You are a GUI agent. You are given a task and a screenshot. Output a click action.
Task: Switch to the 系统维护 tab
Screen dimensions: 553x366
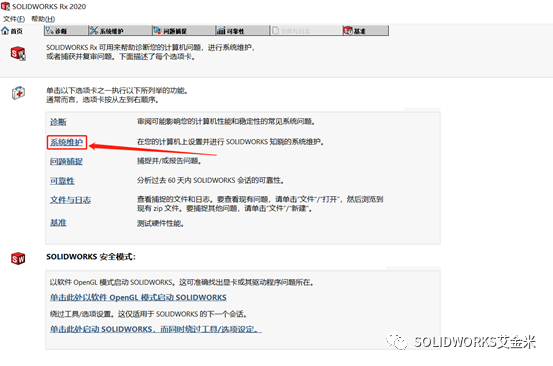120,31
